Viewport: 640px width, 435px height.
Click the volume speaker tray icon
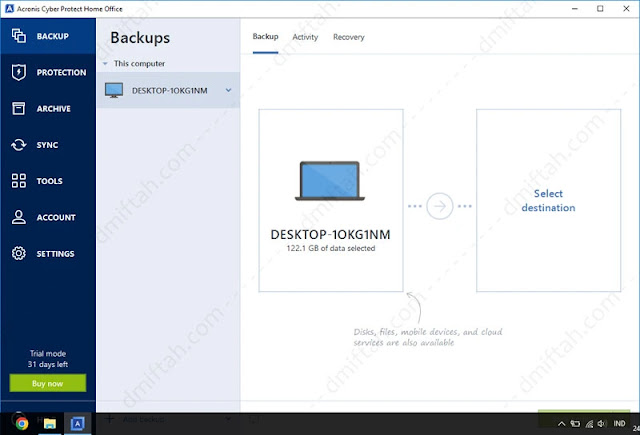coord(602,424)
